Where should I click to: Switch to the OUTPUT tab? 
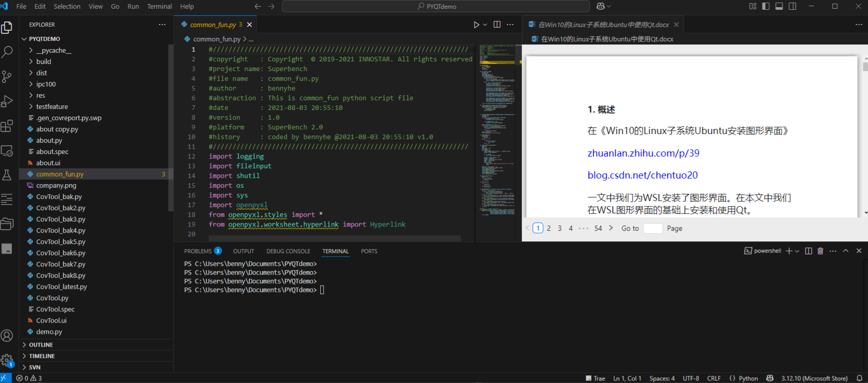coord(243,251)
